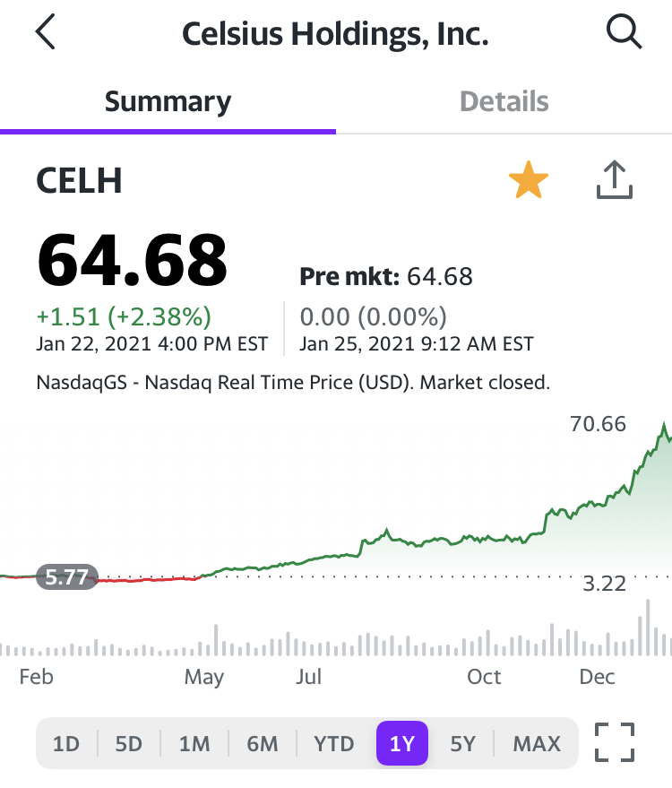This screenshot has width=672, height=788.
Task: Expand the chart to full screen
Action: tap(615, 742)
